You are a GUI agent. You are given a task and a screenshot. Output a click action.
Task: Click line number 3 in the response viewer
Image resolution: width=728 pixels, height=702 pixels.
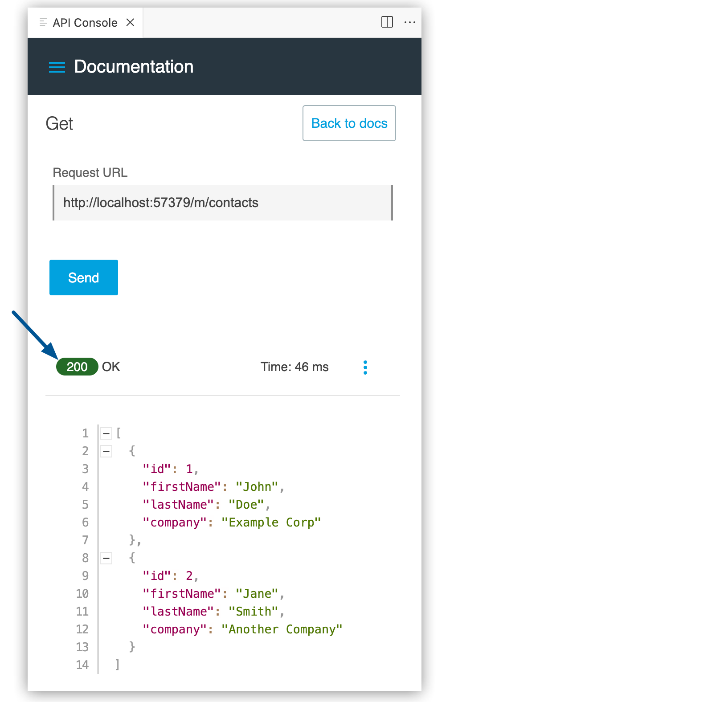(x=85, y=469)
